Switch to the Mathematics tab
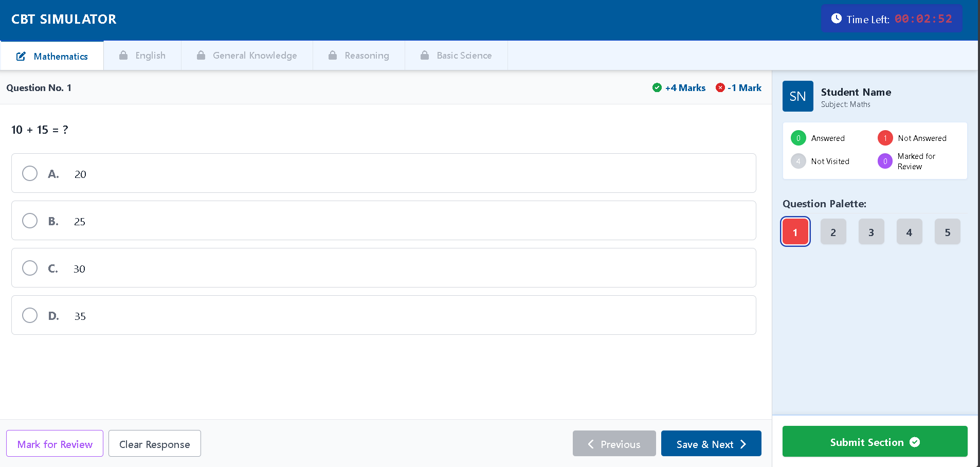980x467 pixels. tap(52, 56)
